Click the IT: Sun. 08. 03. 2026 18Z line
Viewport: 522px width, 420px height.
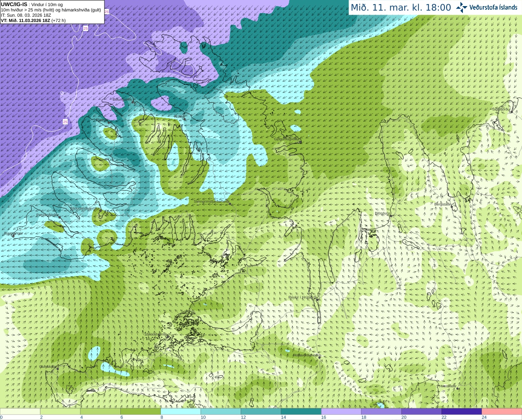point(26,15)
